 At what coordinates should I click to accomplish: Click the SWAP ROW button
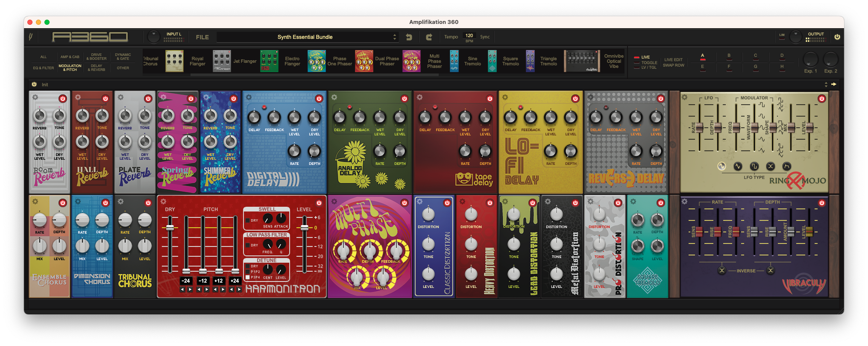[x=674, y=65]
